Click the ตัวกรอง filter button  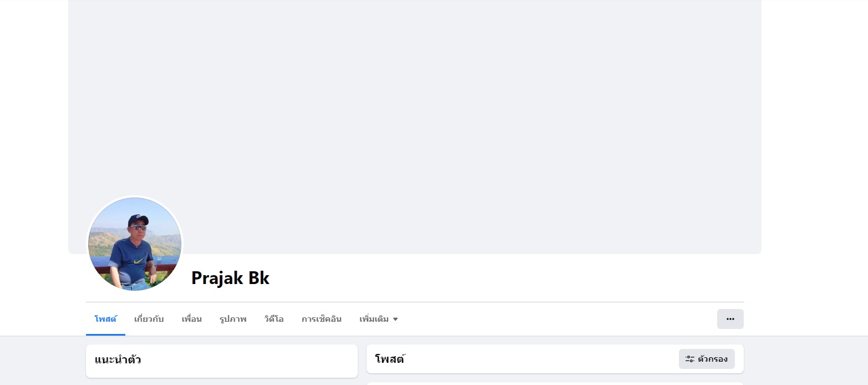click(x=707, y=359)
